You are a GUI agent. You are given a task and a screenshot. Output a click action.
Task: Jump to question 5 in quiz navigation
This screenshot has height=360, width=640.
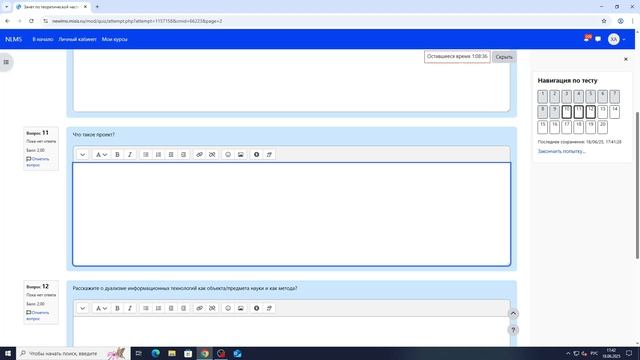pyautogui.click(x=591, y=96)
